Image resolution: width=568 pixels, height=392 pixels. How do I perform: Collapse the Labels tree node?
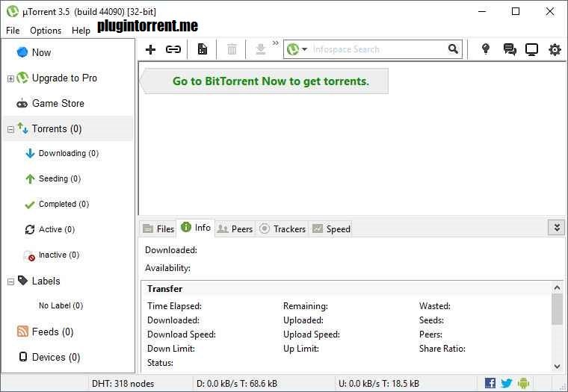[x=10, y=281]
